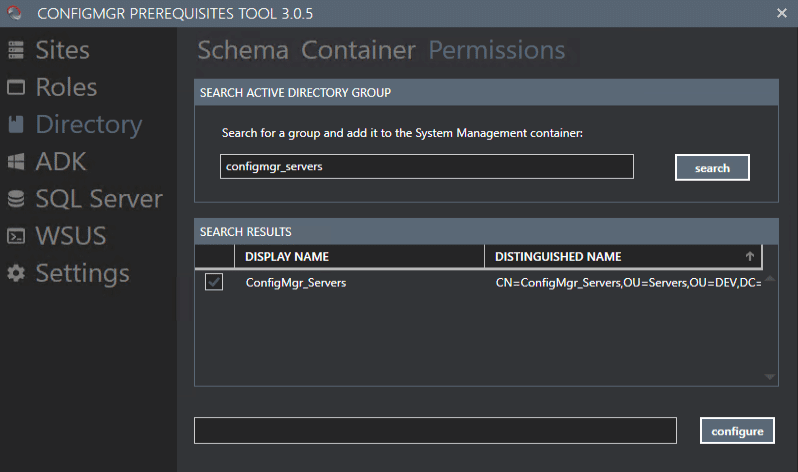Click the configure button
This screenshot has height=472, width=798.
click(x=737, y=431)
